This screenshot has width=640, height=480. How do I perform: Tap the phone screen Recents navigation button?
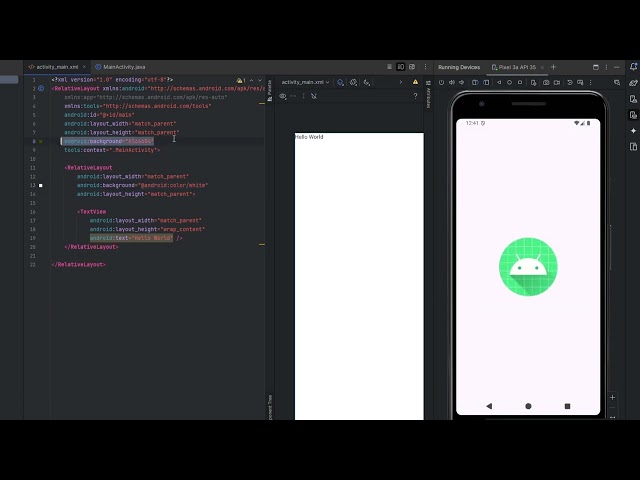pos(567,406)
